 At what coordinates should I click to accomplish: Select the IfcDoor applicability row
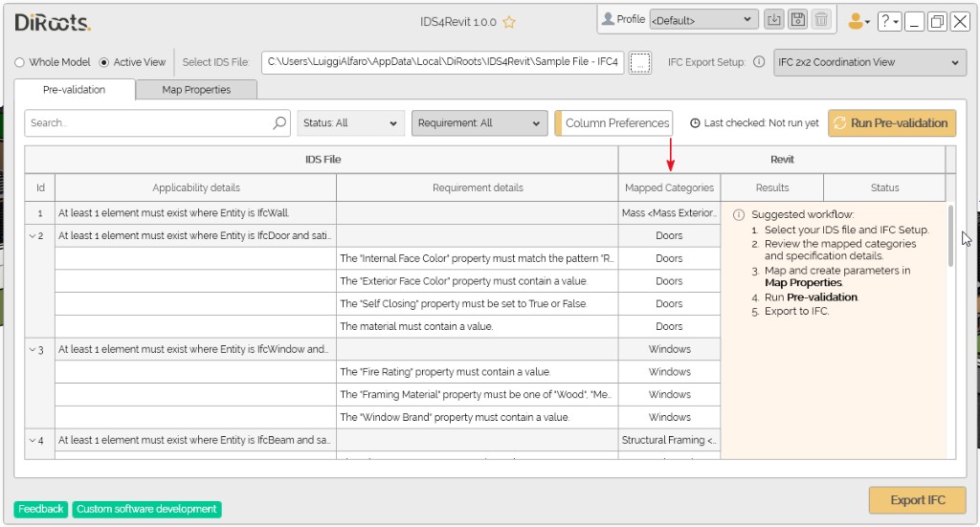click(195, 235)
